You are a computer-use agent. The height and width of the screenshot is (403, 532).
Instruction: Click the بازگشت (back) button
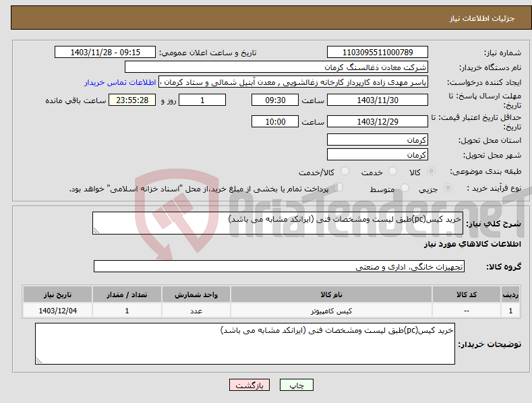(x=249, y=385)
